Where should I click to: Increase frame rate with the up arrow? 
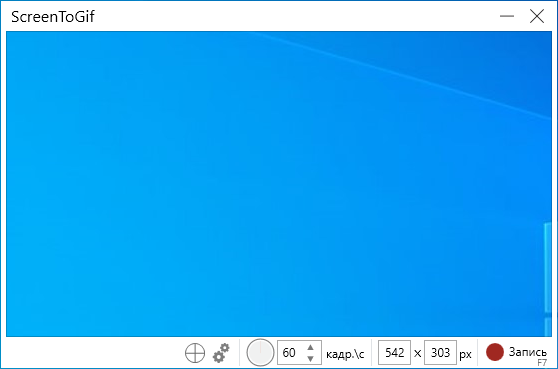tap(310, 347)
